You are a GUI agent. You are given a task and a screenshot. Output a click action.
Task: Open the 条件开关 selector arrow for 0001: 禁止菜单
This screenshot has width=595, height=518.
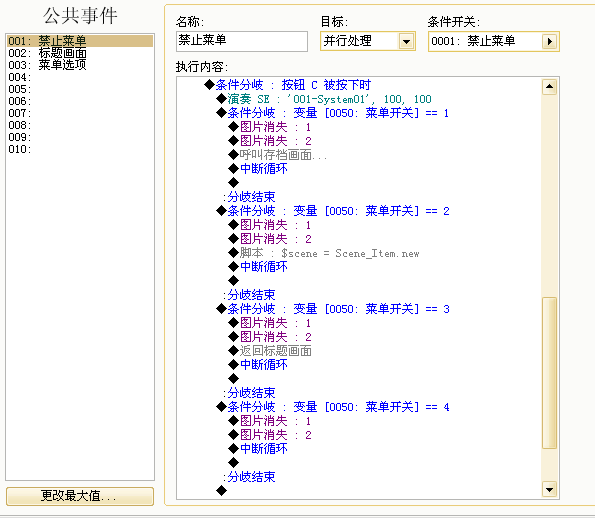[549, 41]
